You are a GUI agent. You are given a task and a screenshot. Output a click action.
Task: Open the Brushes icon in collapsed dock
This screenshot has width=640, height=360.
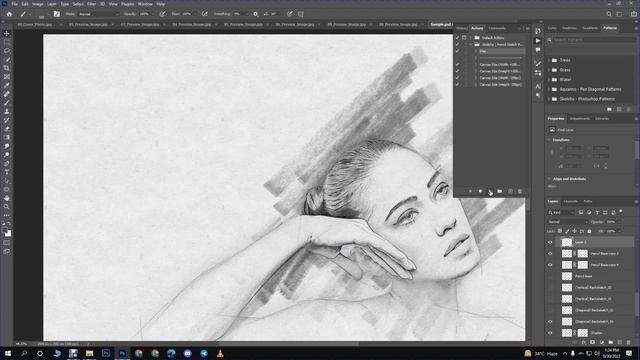[x=538, y=64]
